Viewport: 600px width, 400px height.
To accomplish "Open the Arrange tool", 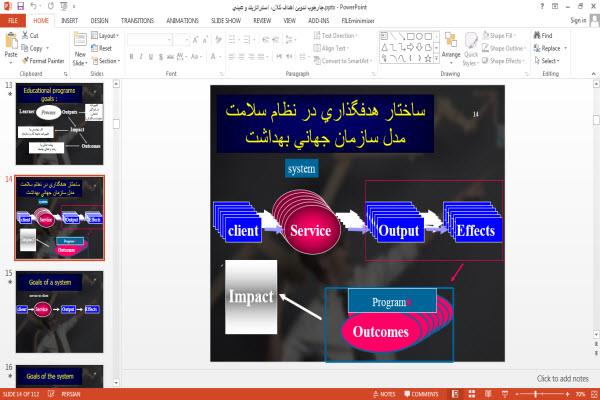I will tap(451, 46).
